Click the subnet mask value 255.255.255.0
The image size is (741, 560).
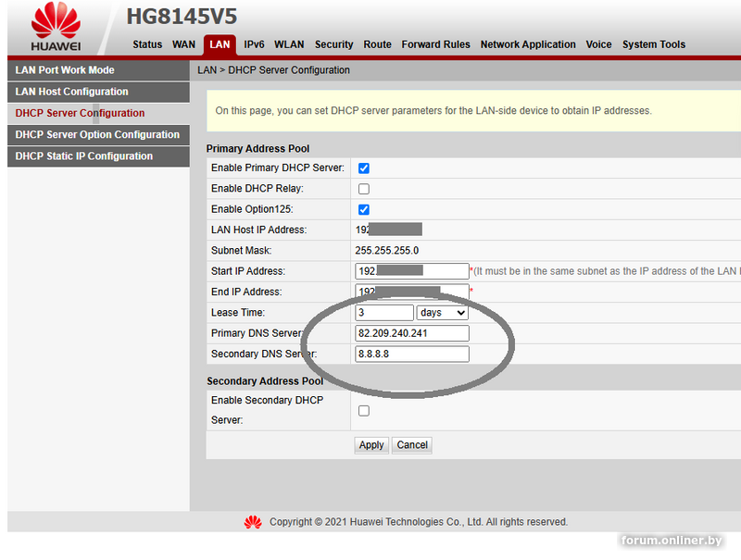click(387, 251)
